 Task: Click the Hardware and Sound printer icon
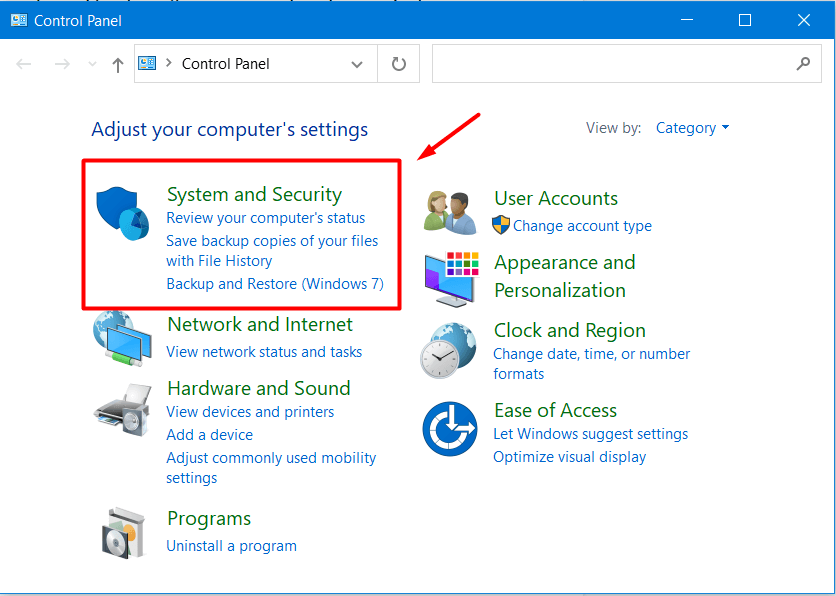click(x=123, y=409)
